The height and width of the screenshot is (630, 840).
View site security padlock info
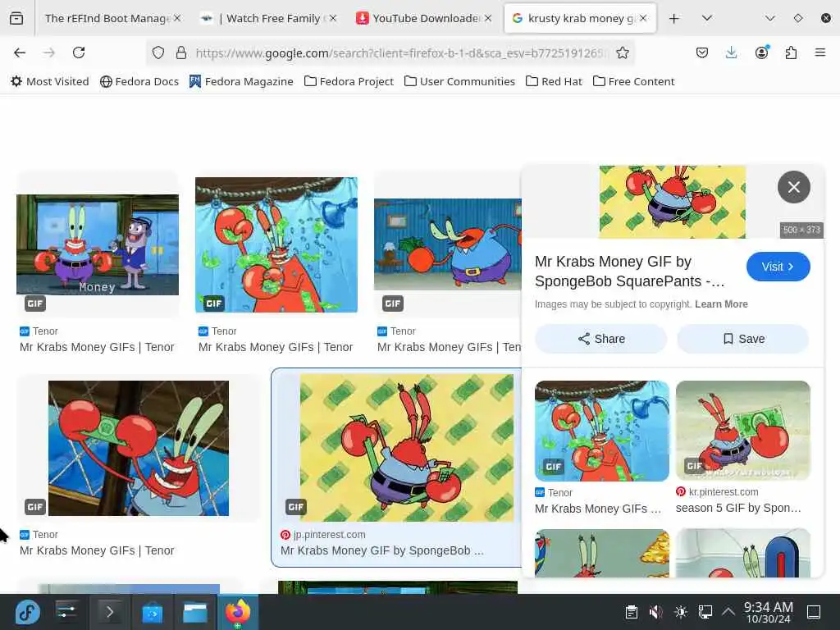click(x=181, y=52)
